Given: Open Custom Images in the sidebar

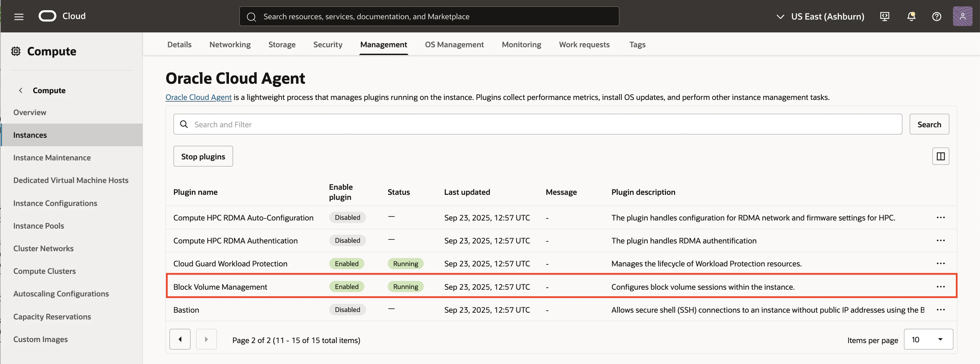Looking at the screenshot, I should tap(40, 339).
